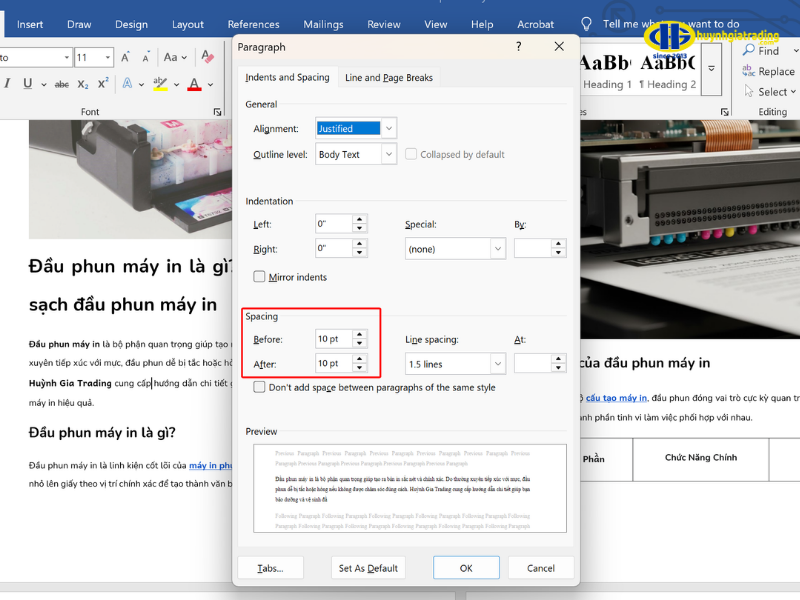Click the Clear All Formatting icon
800x600 pixels.
(209, 58)
